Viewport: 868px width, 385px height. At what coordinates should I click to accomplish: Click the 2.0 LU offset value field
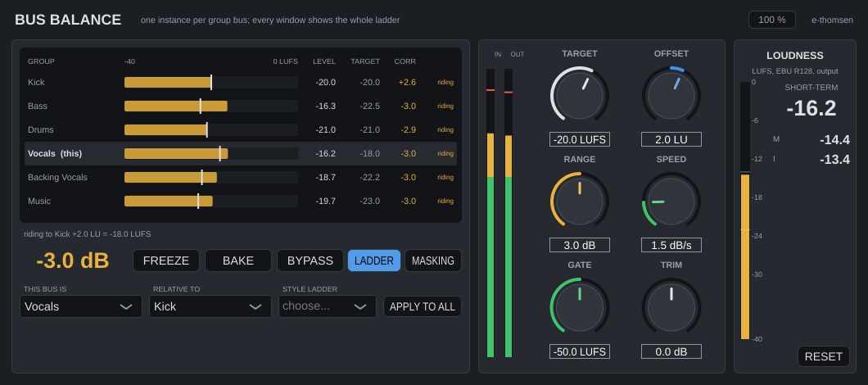(x=671, y=139)
